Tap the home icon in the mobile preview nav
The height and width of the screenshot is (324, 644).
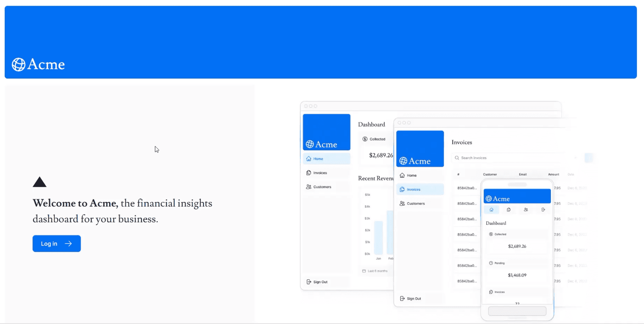491,210
